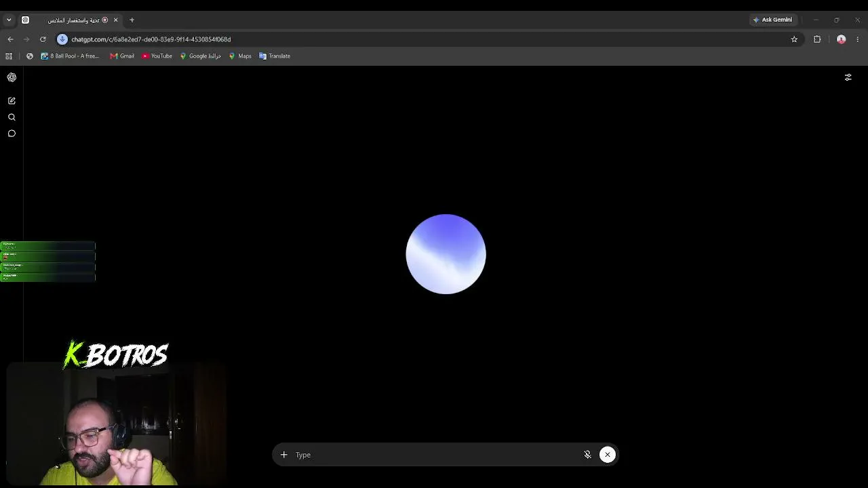Open the ChatGPT bookmark icon in bookmarks bar
This screenshot has width=868, height=488.
point(29,56)
